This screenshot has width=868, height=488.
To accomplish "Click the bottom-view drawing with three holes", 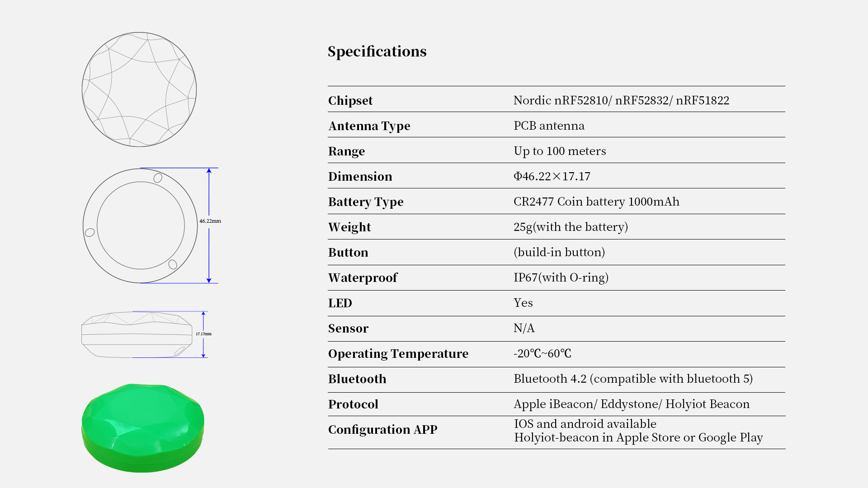I will [x=140, y=226].
